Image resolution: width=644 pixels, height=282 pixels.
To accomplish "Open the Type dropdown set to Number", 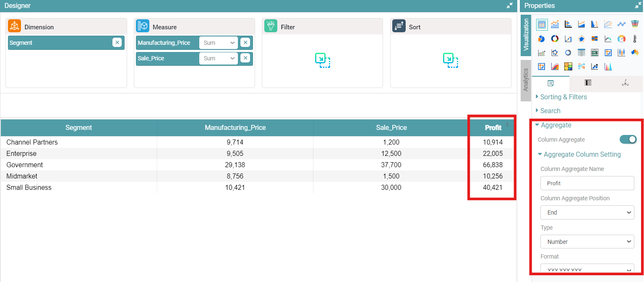I will pos(587,242).
